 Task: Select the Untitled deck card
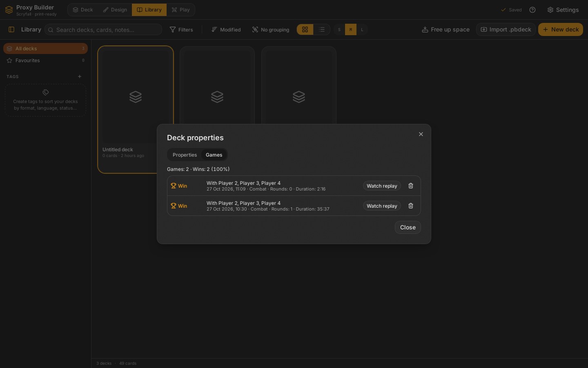(x=136, y=110)
